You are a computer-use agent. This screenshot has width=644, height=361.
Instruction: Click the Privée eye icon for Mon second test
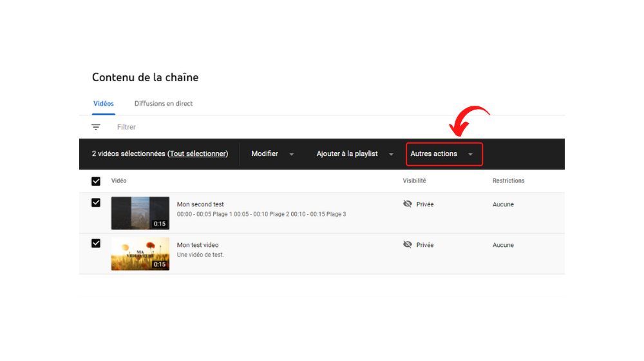click(x=408, y=204)
